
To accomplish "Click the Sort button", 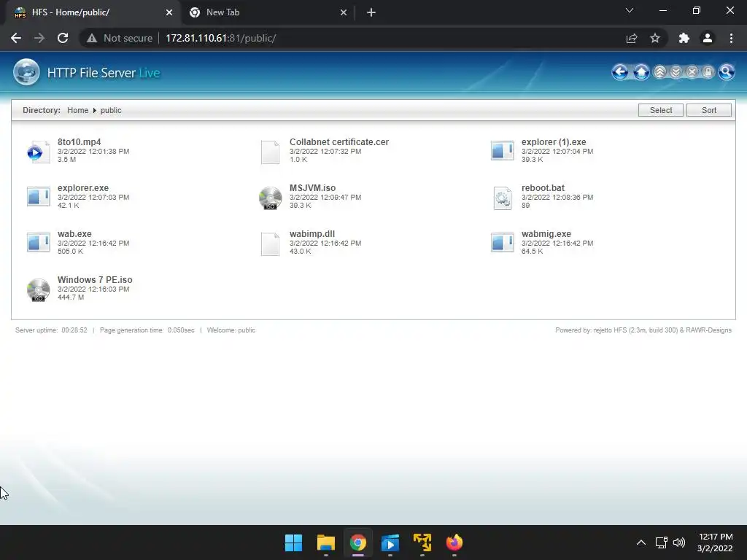I will pos(709,110).
